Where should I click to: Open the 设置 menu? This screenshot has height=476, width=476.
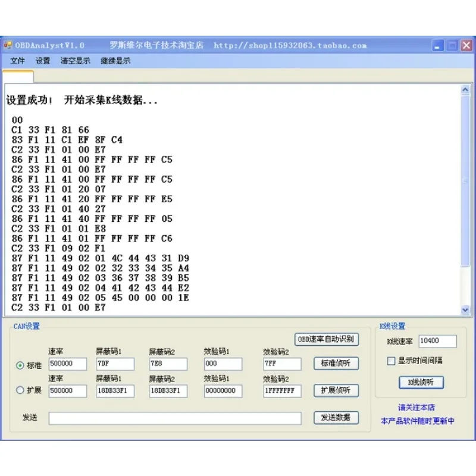click(x=43, y=61)
